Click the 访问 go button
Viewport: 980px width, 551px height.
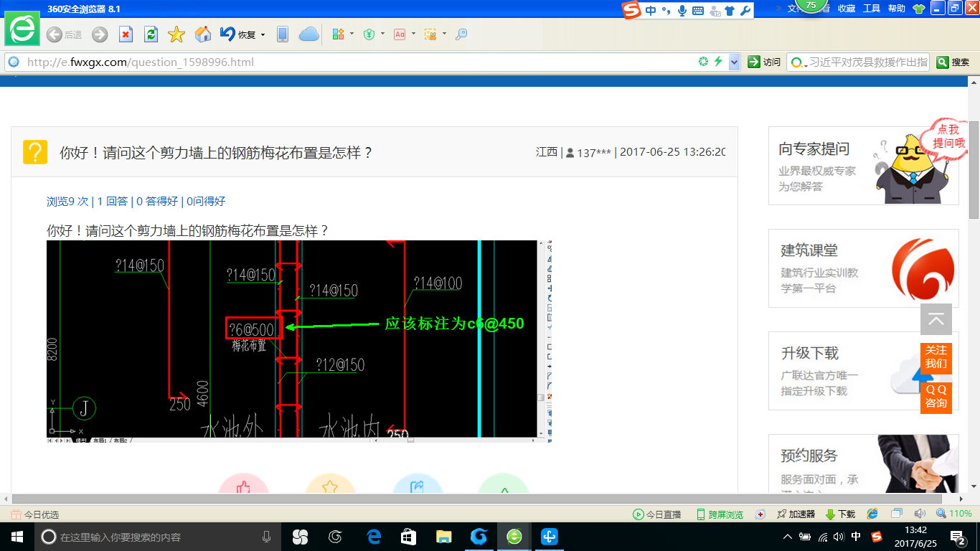764,62
